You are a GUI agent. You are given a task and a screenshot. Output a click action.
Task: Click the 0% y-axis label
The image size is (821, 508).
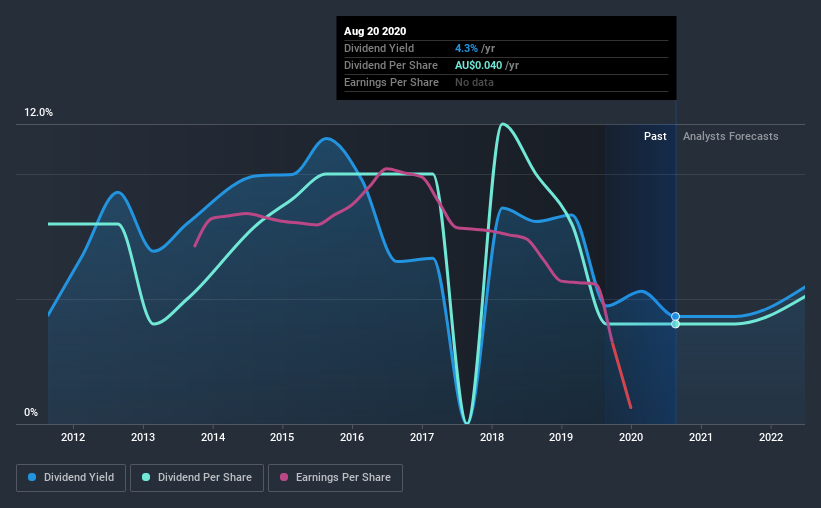[x=31, y=413]
